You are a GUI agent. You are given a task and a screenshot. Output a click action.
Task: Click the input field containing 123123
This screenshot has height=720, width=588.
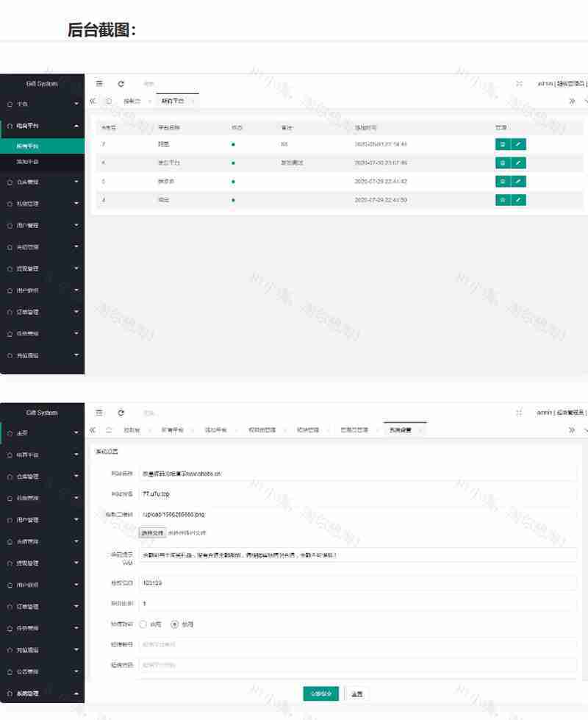(x=357, y=582)
